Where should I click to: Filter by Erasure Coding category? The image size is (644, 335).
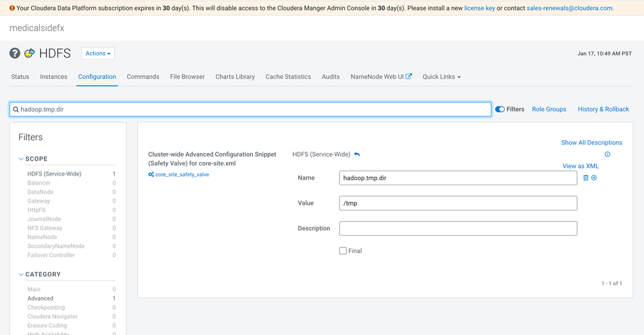pyautogui.click(x=47, y=325)
